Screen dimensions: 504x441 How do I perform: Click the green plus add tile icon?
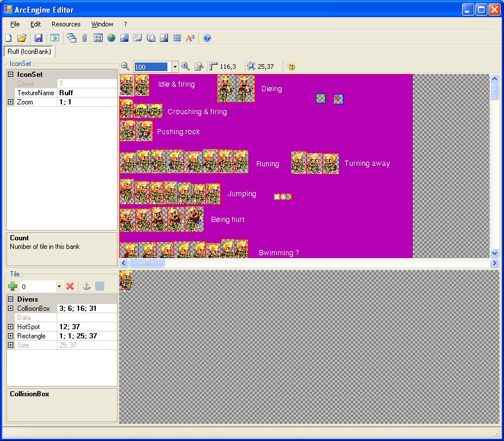(x=13, y=286)
